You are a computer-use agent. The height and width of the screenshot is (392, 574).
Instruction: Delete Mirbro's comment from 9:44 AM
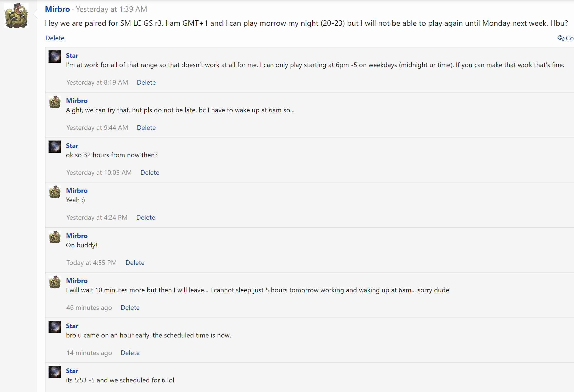coord(146,128)
